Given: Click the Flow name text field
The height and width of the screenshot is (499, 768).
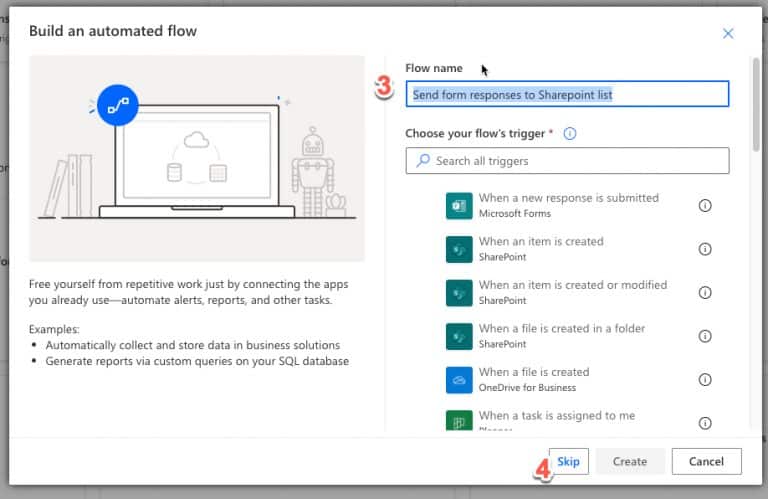Looking at the screenshot, I should [567, 95].
